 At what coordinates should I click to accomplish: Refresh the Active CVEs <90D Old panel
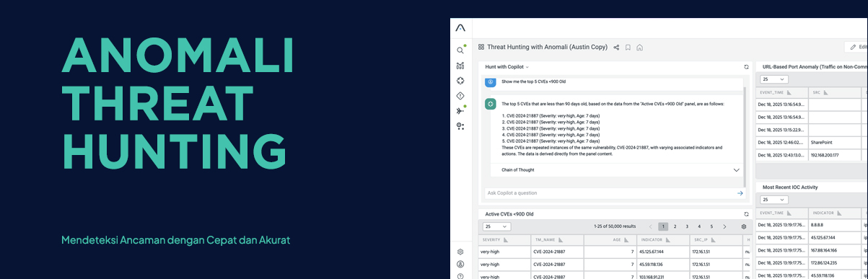click(x=746, y=214)
